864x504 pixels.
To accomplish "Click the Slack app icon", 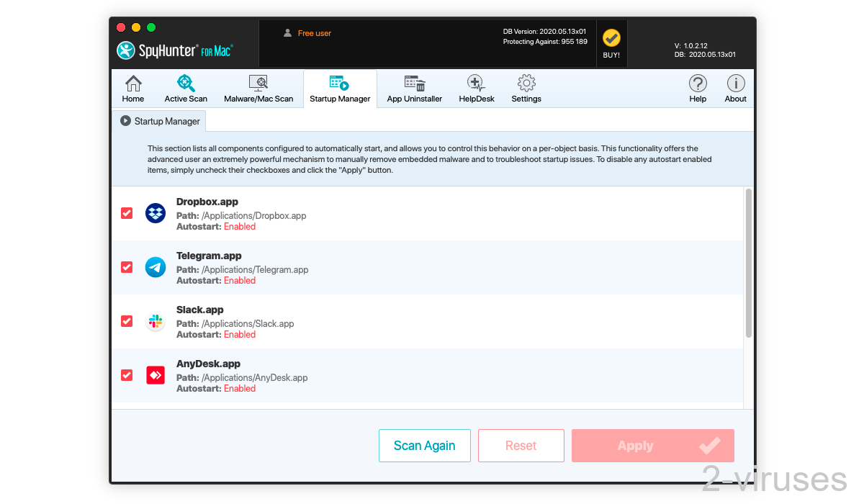I will 156,321.
